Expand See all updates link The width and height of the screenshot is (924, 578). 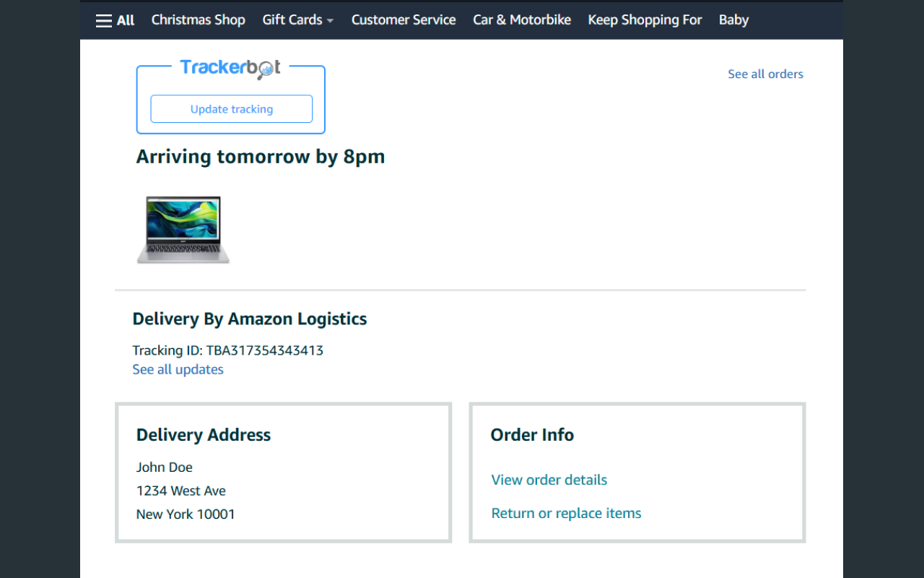[x=178, y=369]
